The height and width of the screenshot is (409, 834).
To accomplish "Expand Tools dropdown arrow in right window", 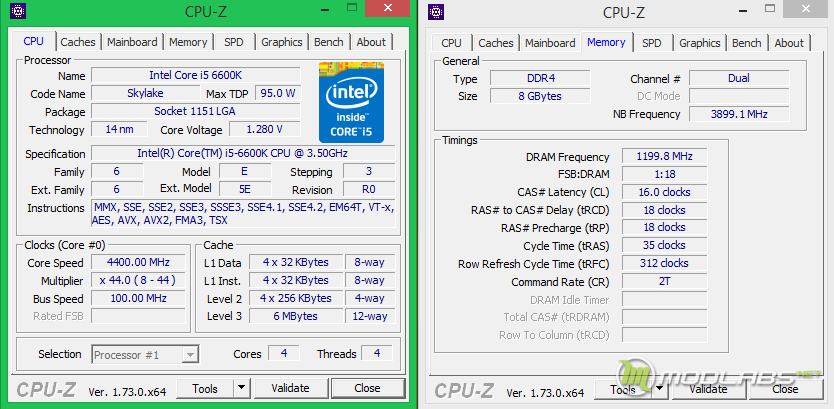I will (659, 388).
